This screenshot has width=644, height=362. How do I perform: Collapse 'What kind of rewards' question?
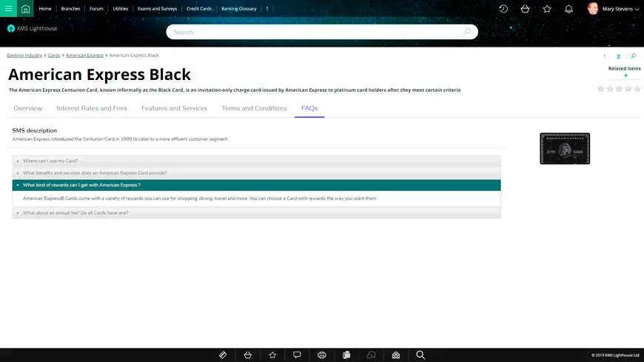click(256, 185)
